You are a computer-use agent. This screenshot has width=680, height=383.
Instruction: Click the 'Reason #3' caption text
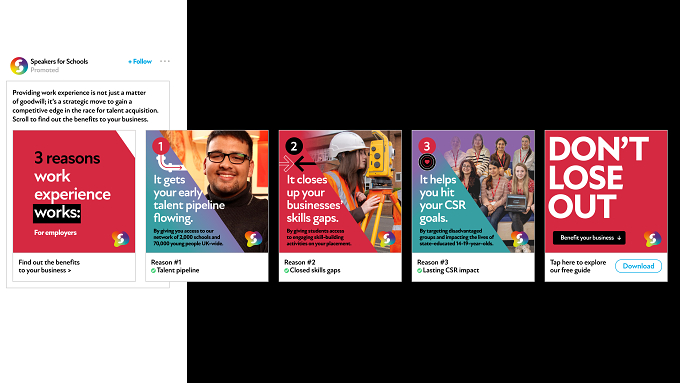[x=432, y=262]
